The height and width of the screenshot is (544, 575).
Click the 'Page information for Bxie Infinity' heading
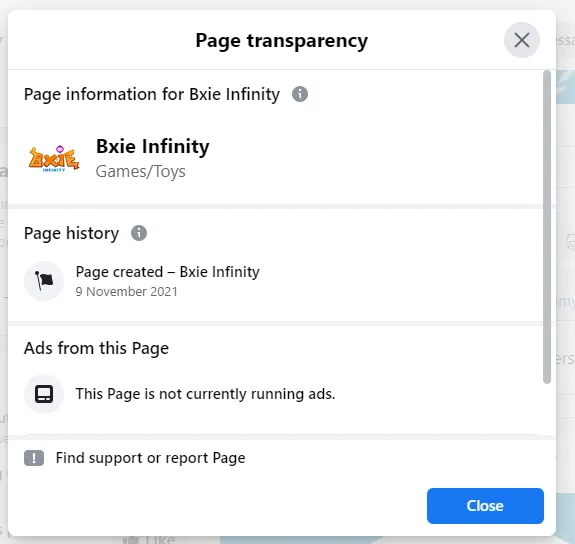click(x=152, y=95)
